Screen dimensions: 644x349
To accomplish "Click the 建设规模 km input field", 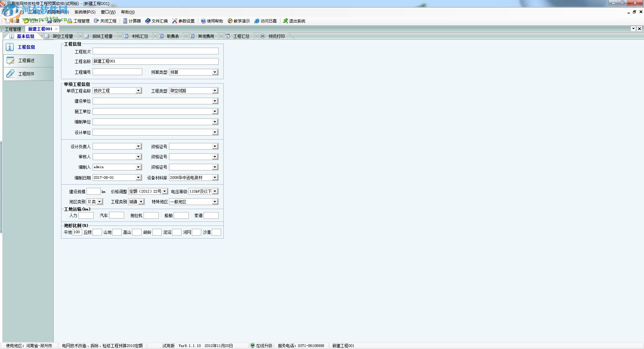I will click(94, 191).
